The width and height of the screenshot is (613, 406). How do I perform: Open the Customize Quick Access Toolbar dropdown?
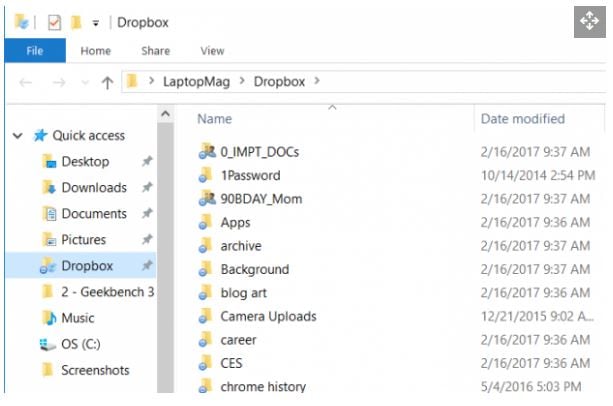tap(95, 23)
